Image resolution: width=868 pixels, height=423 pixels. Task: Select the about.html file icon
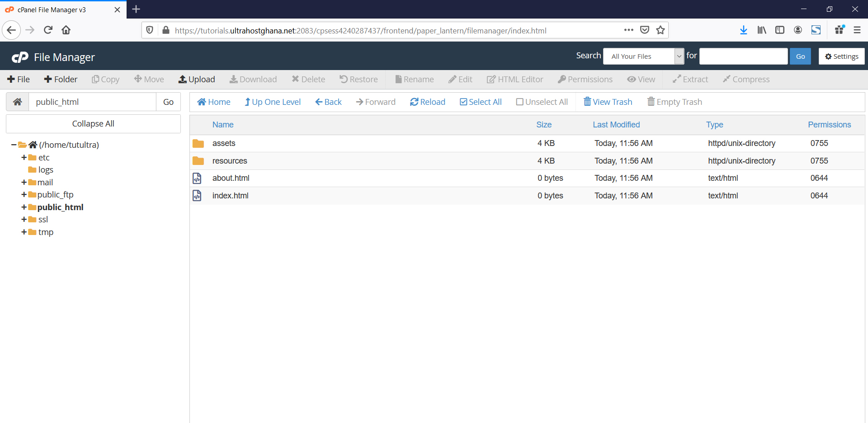click(x=197, y=178)
